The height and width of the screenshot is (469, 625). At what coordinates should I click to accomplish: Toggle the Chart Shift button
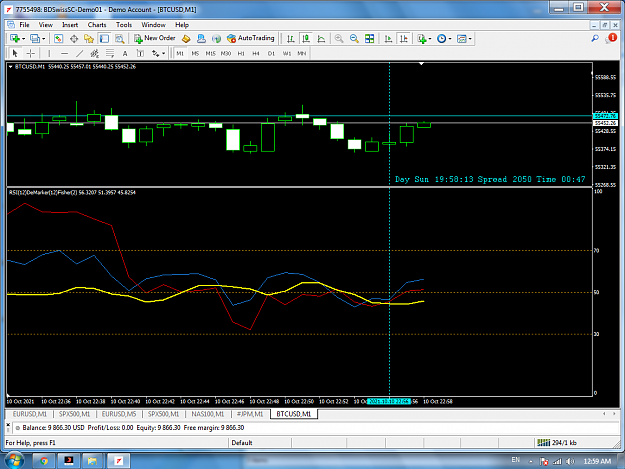403,39
